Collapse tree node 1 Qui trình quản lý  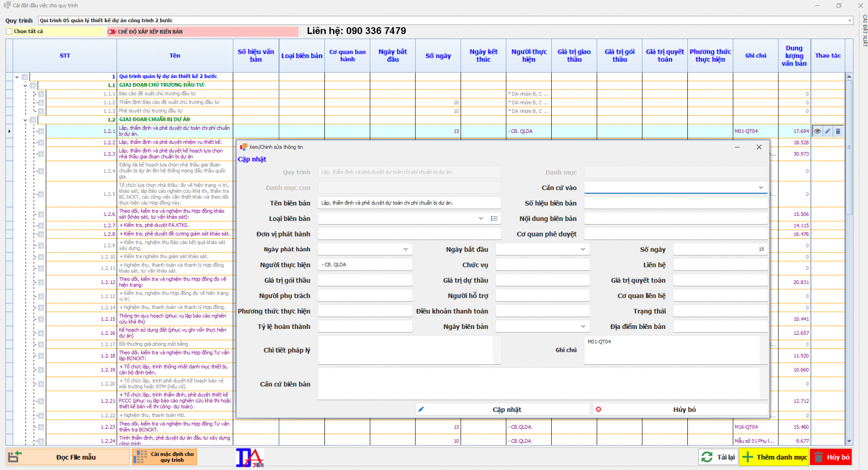(x=17, y=77)
